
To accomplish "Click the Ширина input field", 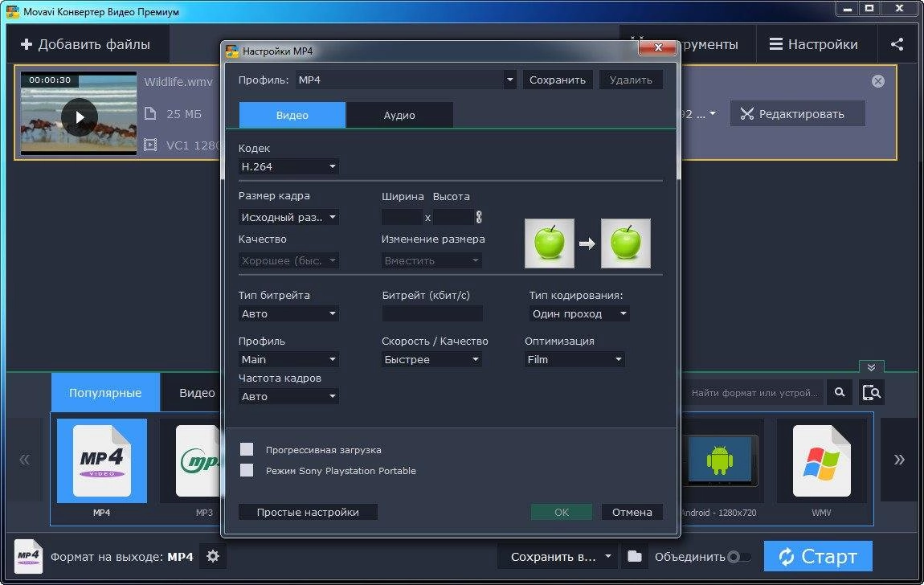I will 402,217.
